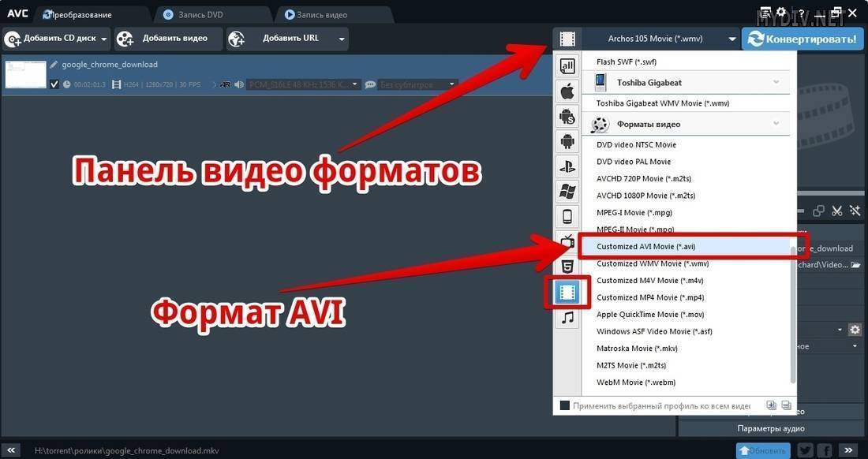
Task: Select the Apple devices category icon
Action: pyautogui.click(x=567, y=91)
